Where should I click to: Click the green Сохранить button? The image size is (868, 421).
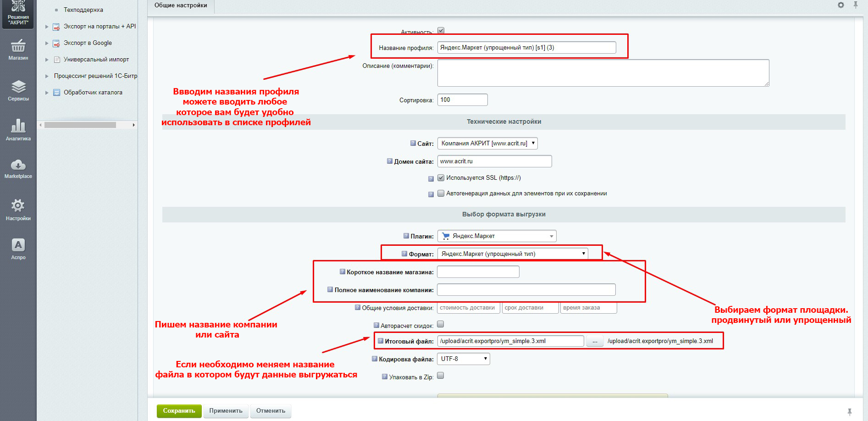click(179, 411)
